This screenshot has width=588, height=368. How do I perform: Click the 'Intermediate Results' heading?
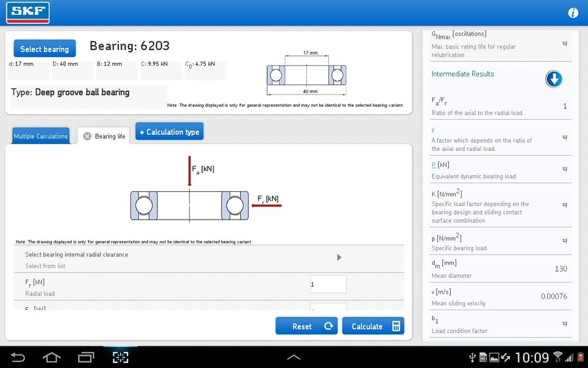pyautogui.click(x=462, y=74)
